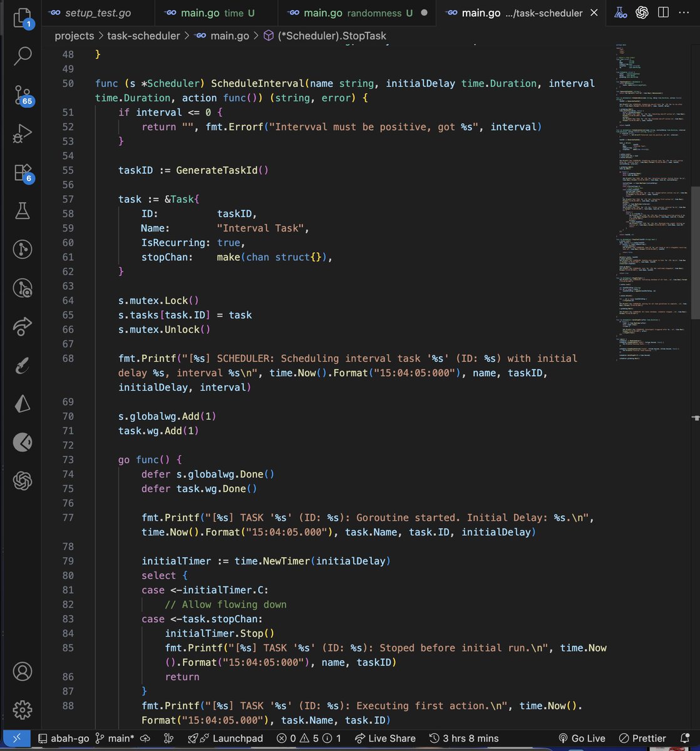Open the Testing flask view

23,211
